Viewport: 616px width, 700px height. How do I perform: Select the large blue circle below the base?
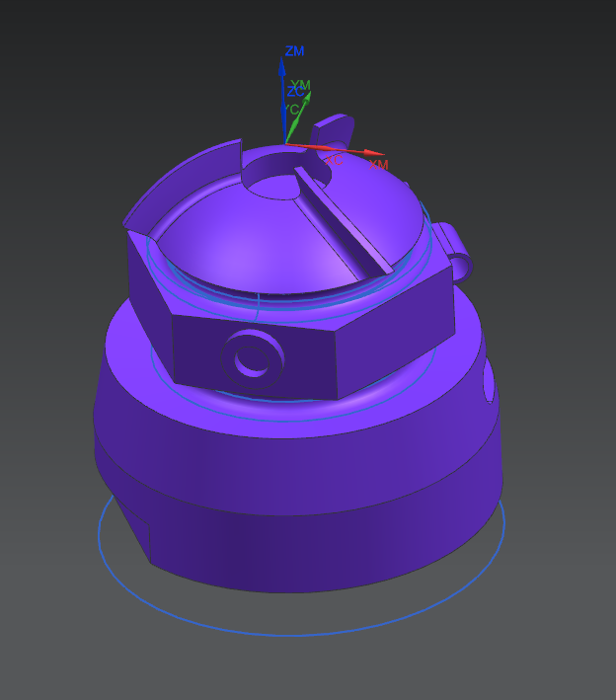point(296,632)
